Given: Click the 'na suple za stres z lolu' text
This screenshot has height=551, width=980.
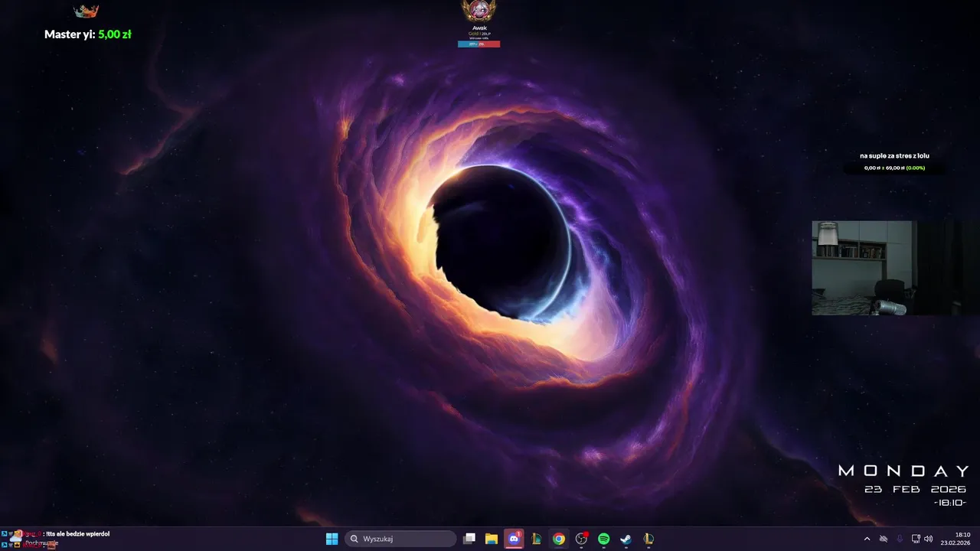Looking at the screenshot, I should point(894,155).
